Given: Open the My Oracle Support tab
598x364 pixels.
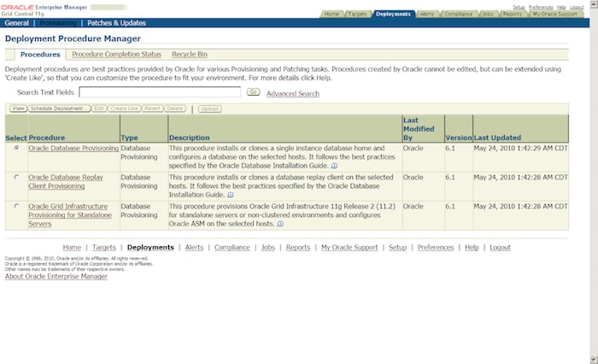Looking at the screenshot, I should 555,15.
